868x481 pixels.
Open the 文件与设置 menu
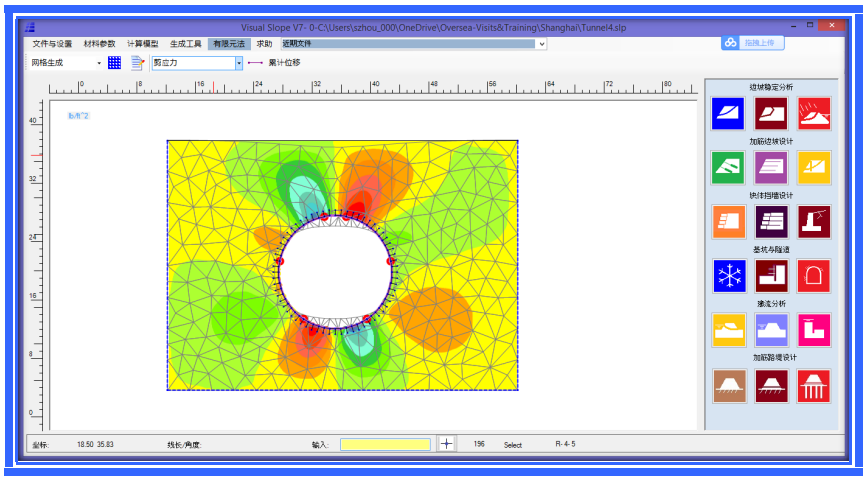click(x=52, y=44)
